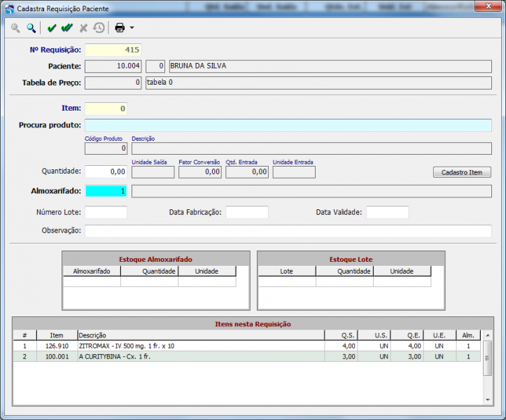Click the Tabela de Preço code field
Image resolution: width=506 pixels, height=420 pixels.
click(x=113, y=83)
